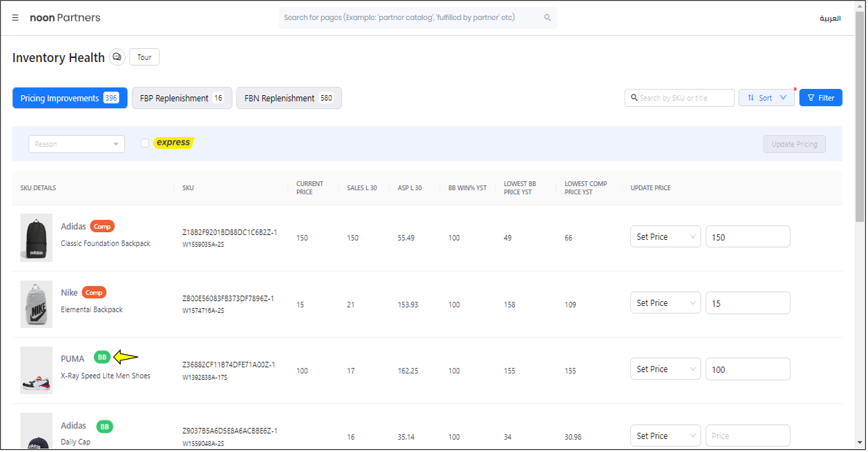Click the noon Partners logo
The width and height of the screenshot is (868, 452).
pos(65,18)
